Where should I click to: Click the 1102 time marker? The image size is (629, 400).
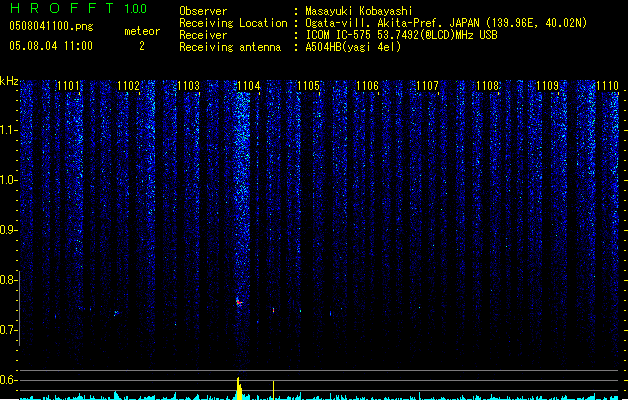coord(128,86)
